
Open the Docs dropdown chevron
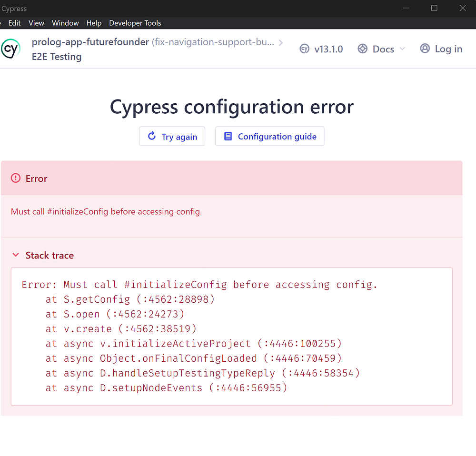tap(402, 49)
